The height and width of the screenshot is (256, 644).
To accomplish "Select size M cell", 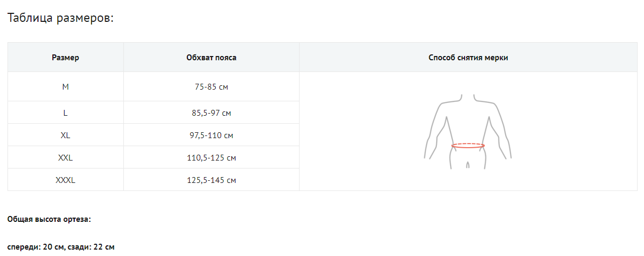I will point(66,86).
